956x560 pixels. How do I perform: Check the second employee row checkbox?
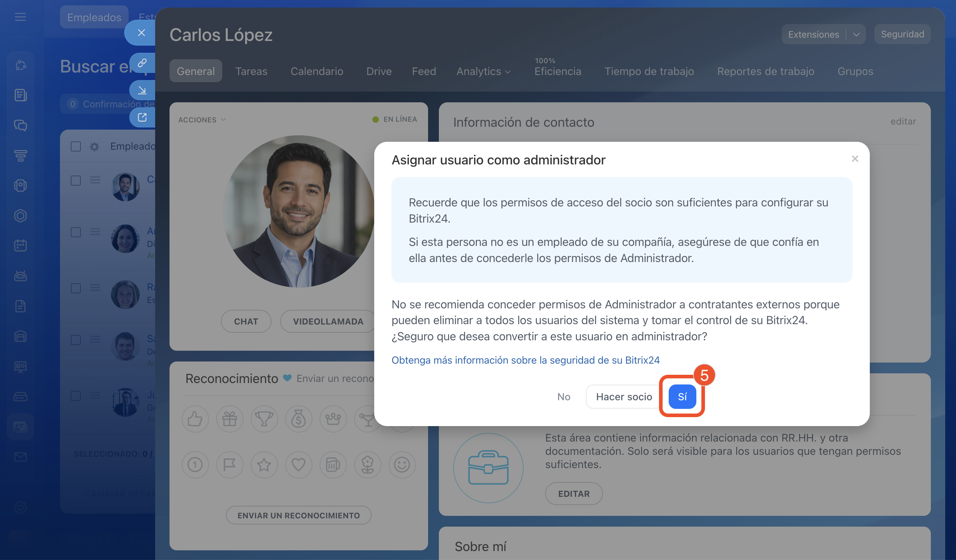pyautogui.click(x=76, y=232)
